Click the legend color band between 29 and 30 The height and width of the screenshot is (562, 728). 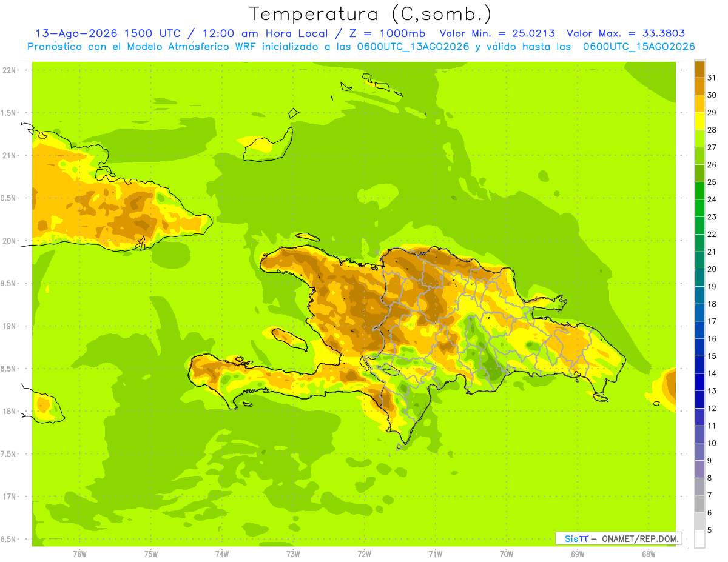(x=699, y=104)
